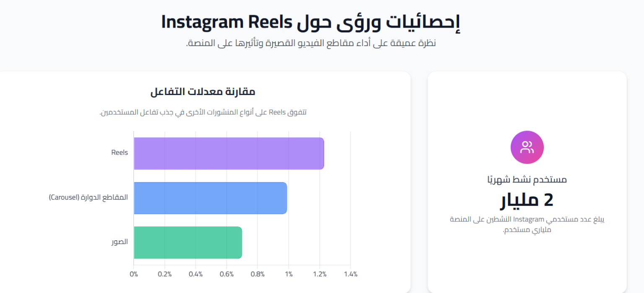This screenshot has height=293, width=644.
Task: Click the chart description about Reels engagement
Action: click(x=203, y=112)
